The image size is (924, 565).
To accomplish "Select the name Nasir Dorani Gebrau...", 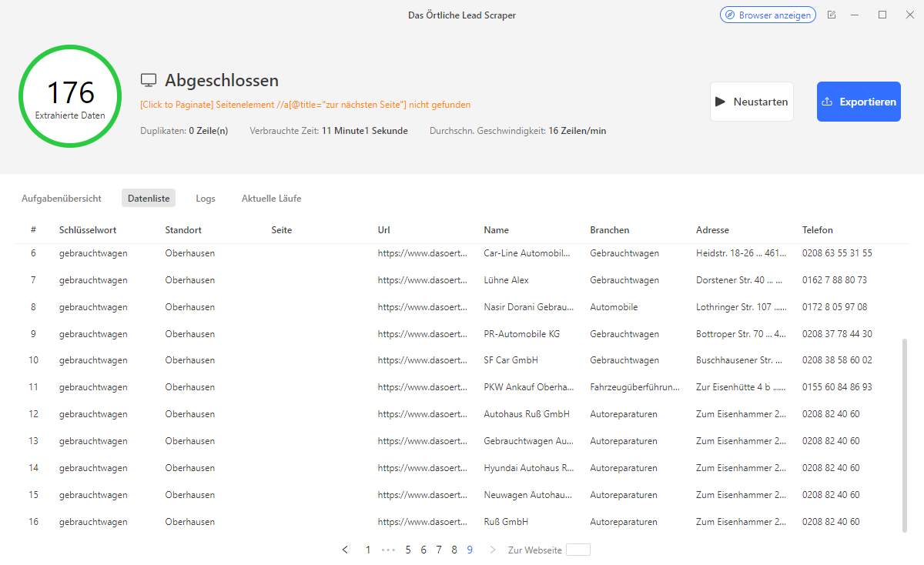I will click(528, 307).
